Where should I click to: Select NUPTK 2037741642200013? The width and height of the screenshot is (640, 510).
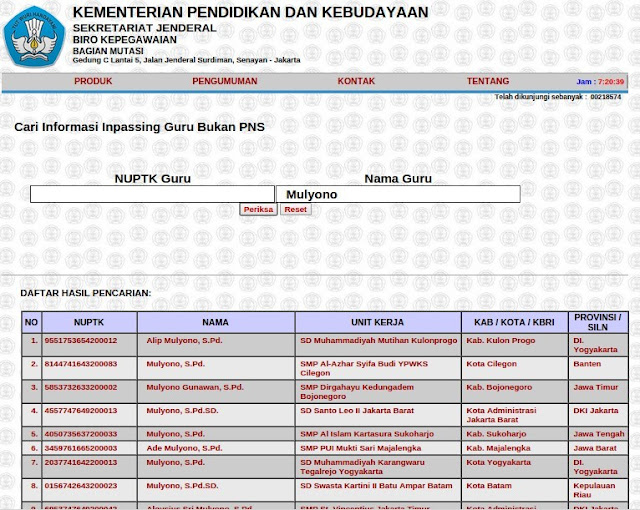(x=81, y=462)
